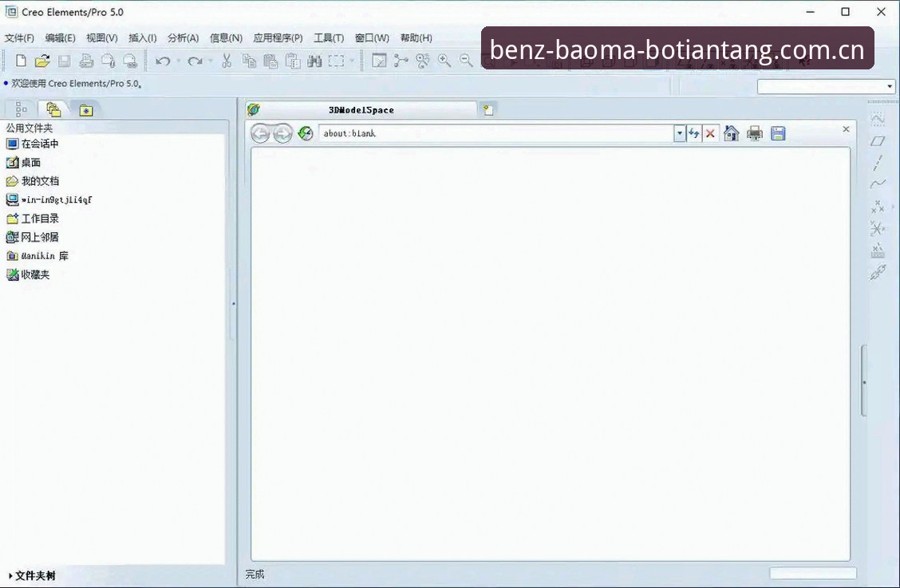Open the 工具(T) menu
The image size is (900, 588).
(x=329, y=38)
